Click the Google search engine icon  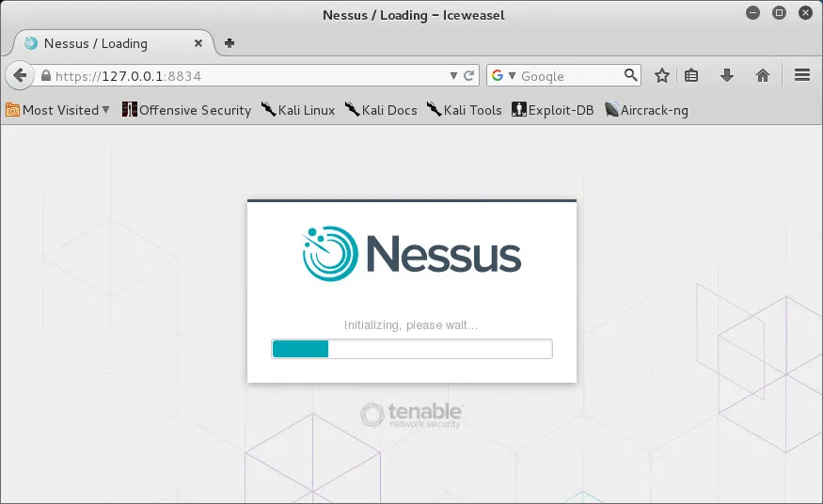pyautogui.click(x=497, y=75)
